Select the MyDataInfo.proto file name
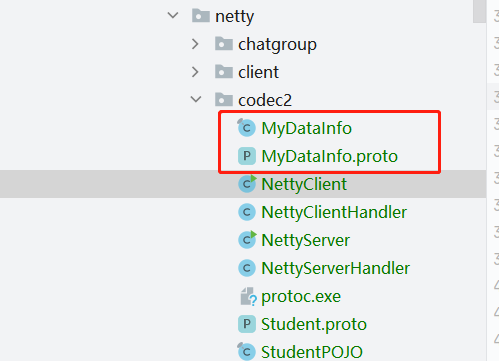The image size is (499, 361). click(329, 157)
